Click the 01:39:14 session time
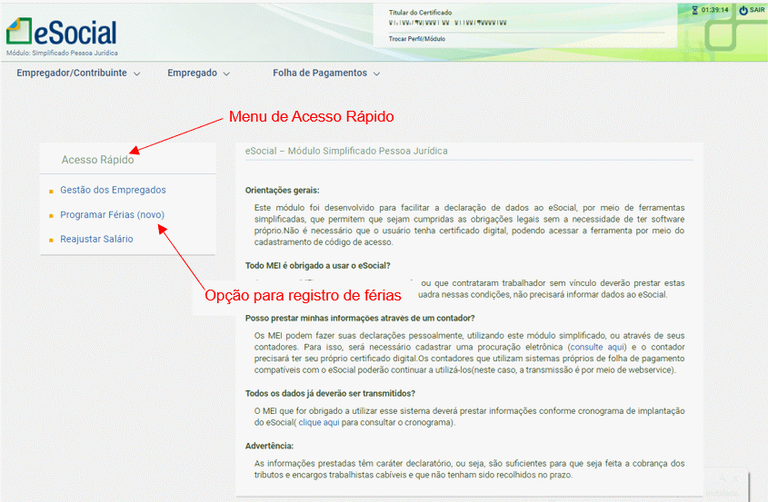The image size is (768, 502). click(715, 10)
